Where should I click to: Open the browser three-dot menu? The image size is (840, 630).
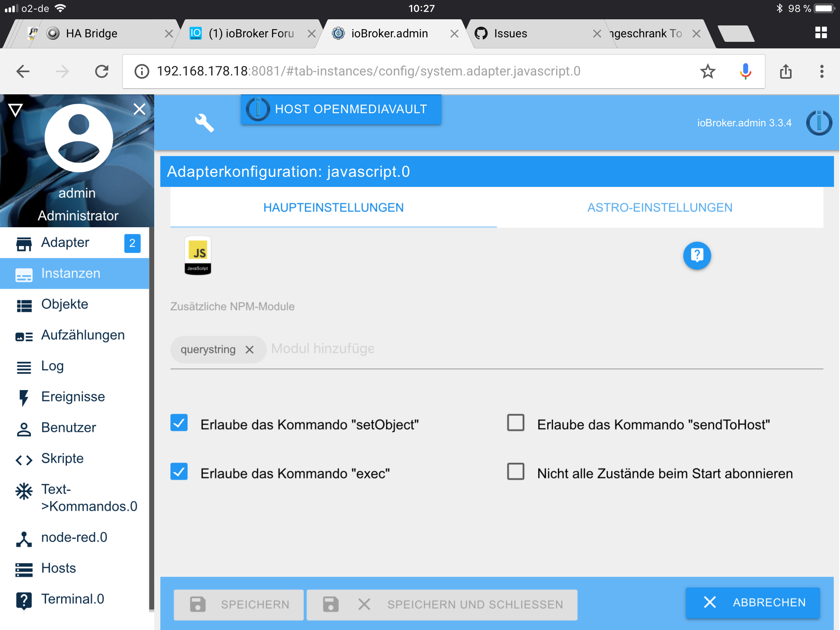[x=822, y=71]
